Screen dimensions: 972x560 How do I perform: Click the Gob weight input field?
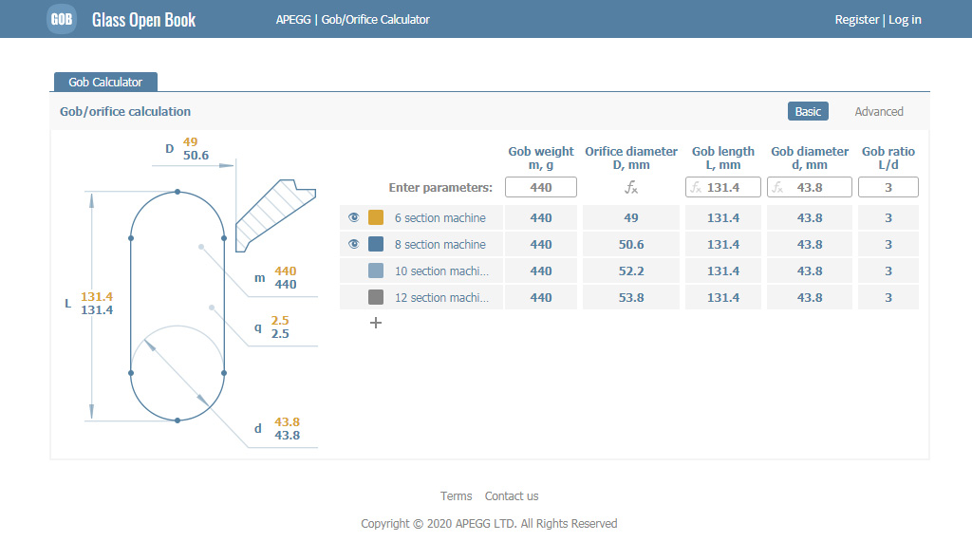point(541,188)
